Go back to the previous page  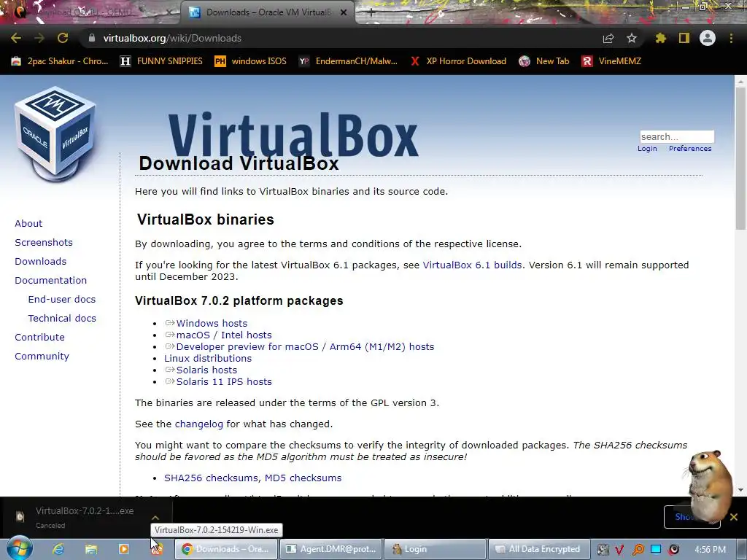16,38
